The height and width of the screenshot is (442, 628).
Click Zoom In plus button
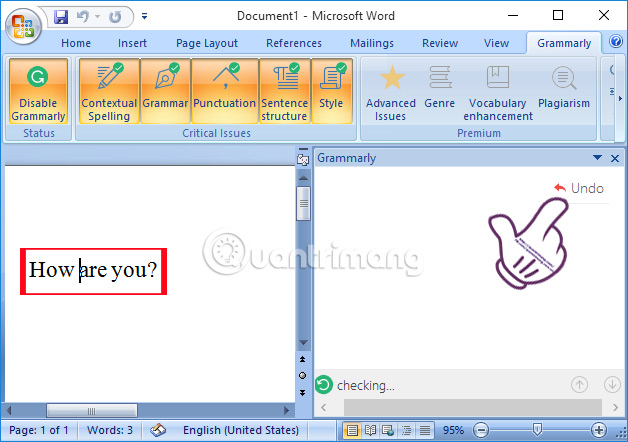point(599,430)
